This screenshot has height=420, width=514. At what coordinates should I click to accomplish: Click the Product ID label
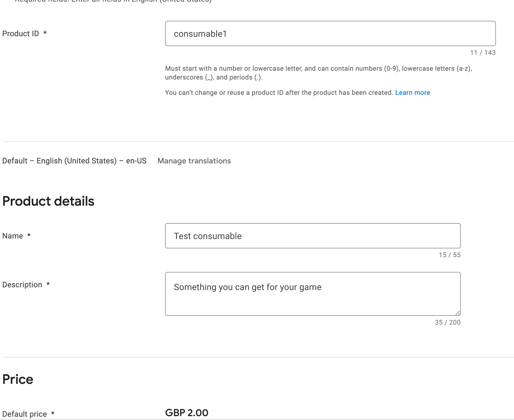pos(21,33)
